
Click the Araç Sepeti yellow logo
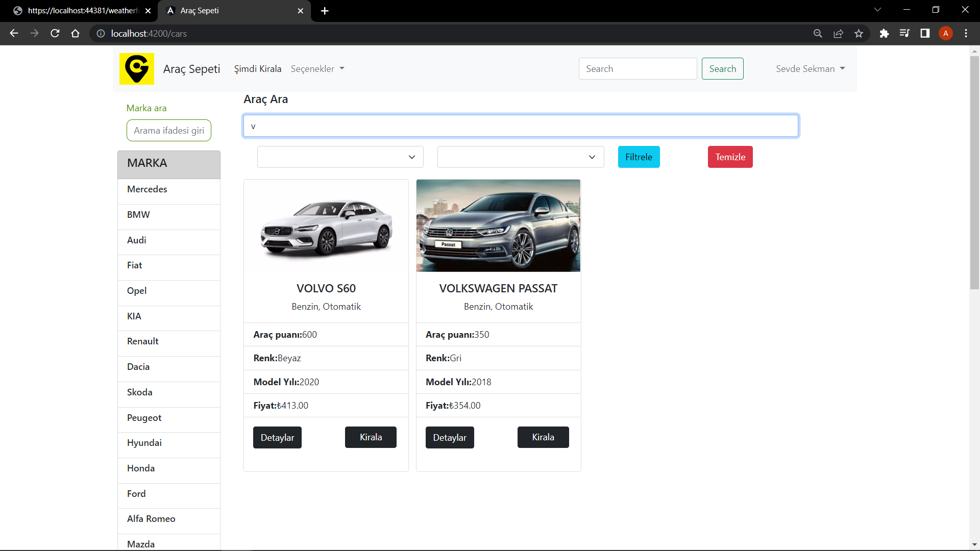[136, 68]
